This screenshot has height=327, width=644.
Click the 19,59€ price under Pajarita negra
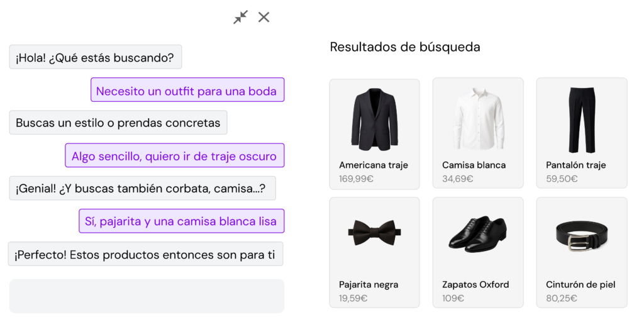(353, 298)
